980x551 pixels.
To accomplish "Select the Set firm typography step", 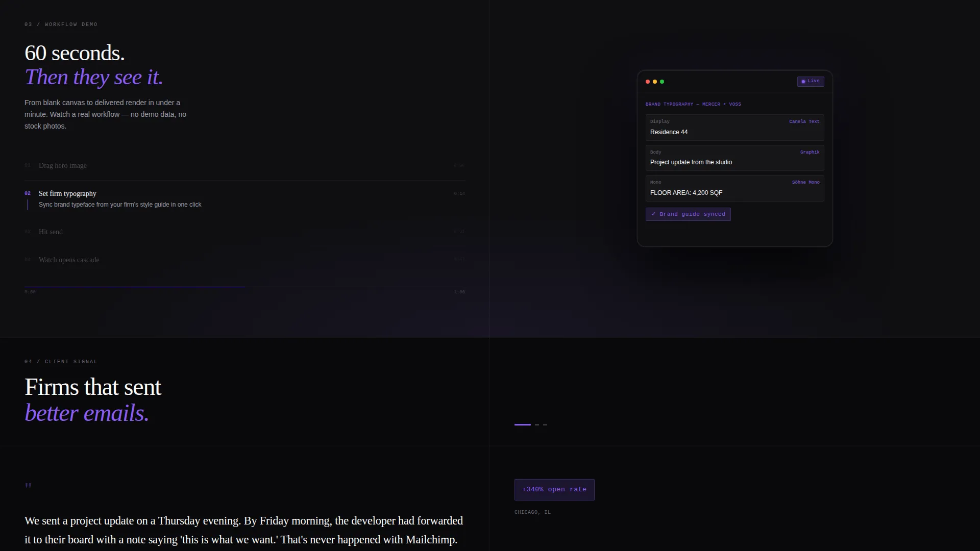I will (x=244, y=199).
